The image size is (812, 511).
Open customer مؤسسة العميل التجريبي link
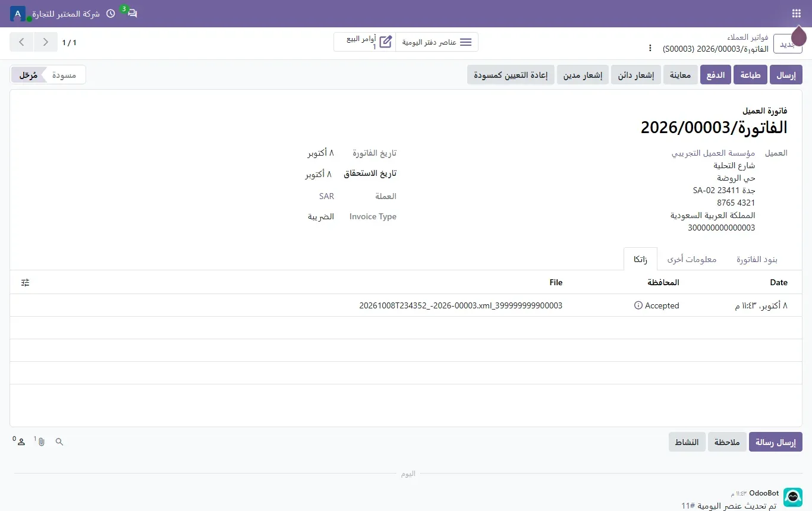713,153
